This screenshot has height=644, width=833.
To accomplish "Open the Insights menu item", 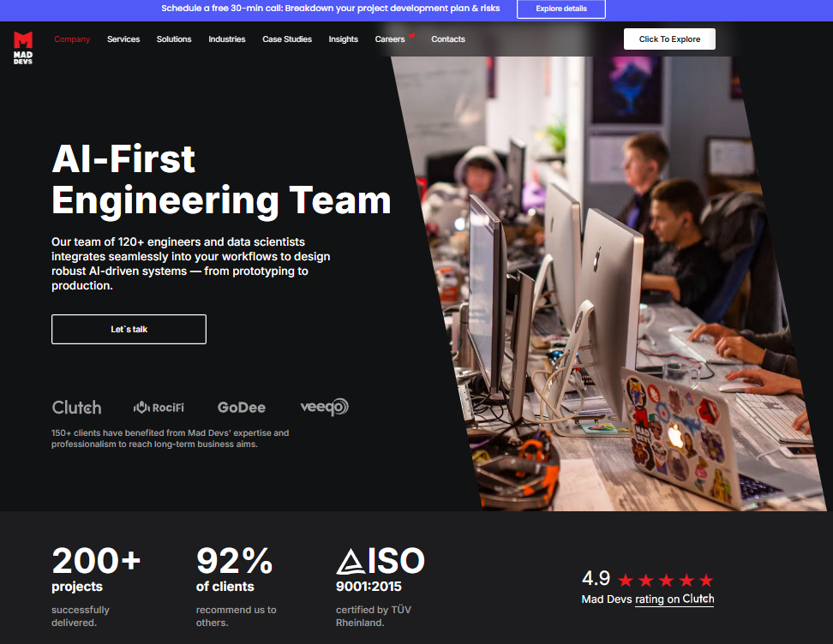I will pyautogui.click(x=344, y=39).
